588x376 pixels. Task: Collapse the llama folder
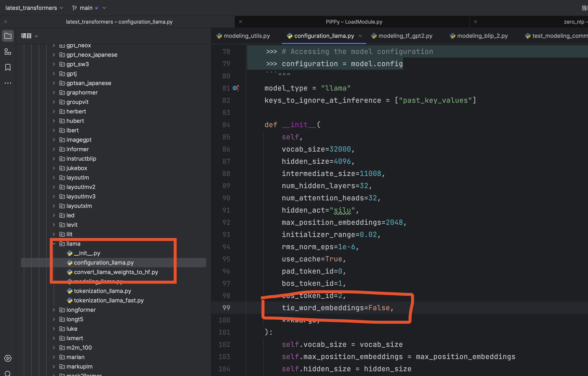coord(54,244)
